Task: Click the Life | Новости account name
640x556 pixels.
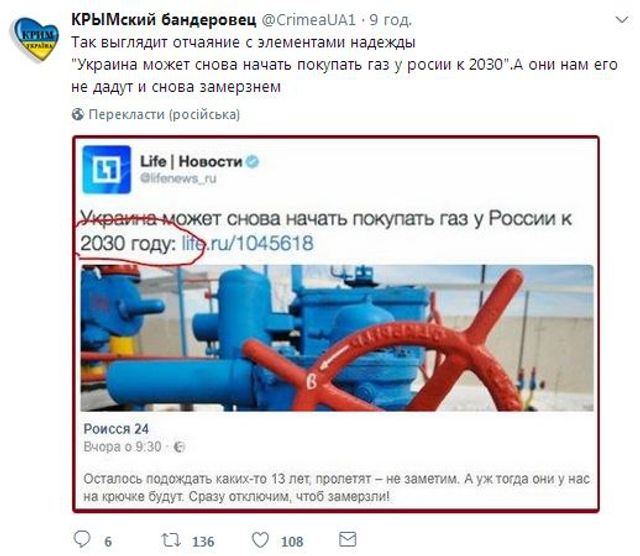Action: [x=191, y=162]
